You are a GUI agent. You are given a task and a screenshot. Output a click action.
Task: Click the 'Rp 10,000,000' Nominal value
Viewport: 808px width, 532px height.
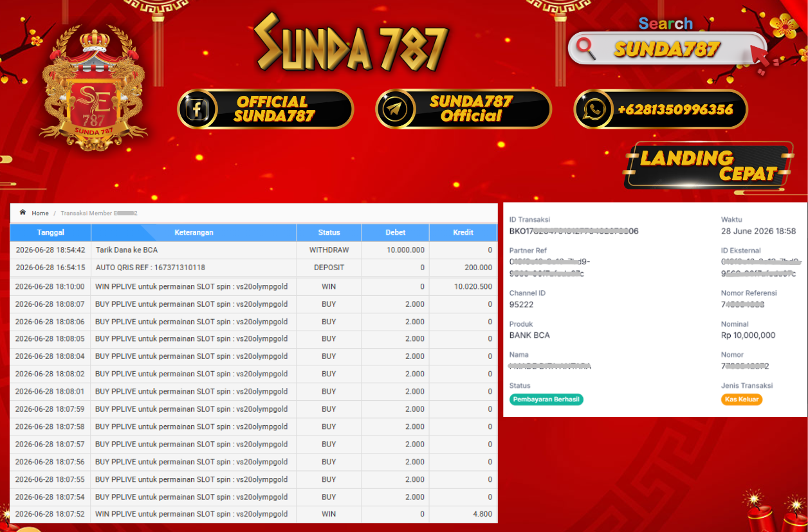click(748, 335)
